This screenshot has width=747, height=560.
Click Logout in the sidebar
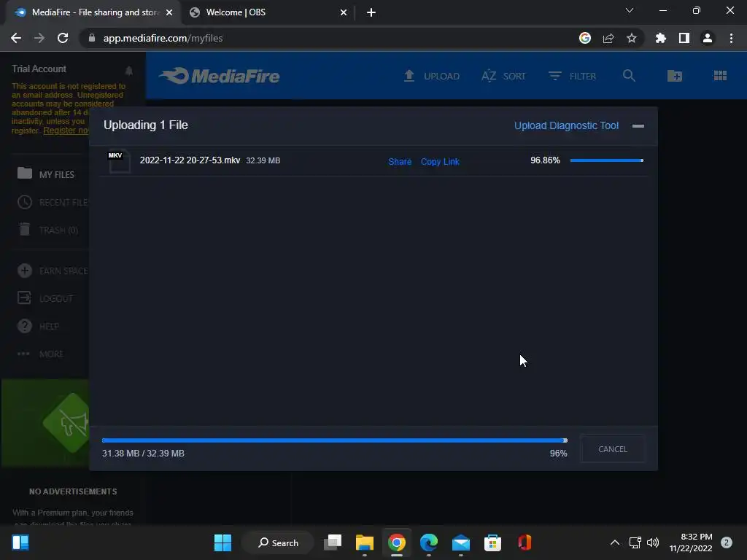point(45,298)
